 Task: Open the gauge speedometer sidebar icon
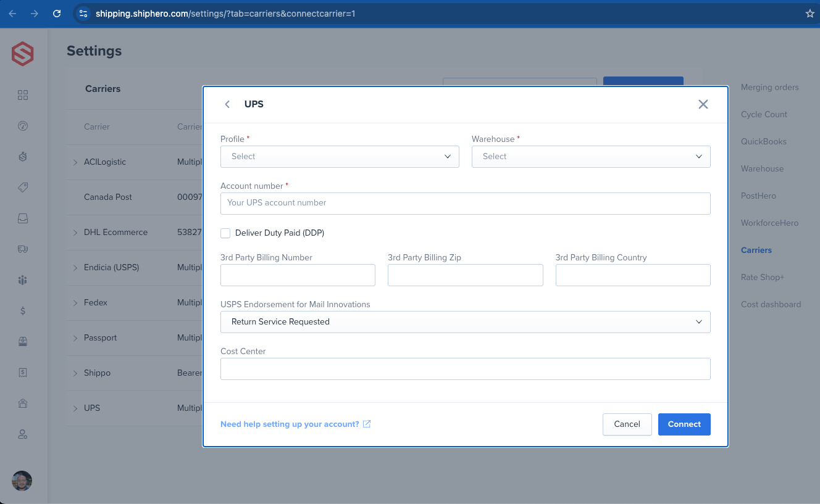tap(23, 126)
